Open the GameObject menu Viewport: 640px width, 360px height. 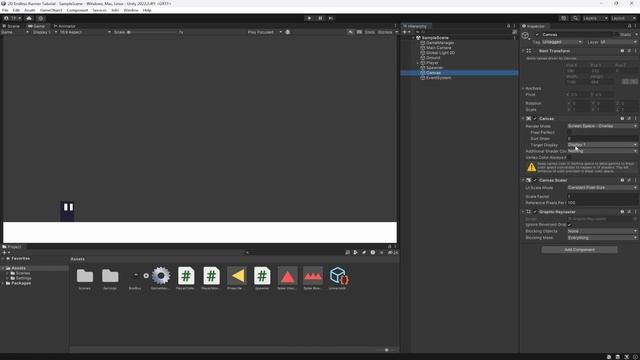(x=51, y=10)
